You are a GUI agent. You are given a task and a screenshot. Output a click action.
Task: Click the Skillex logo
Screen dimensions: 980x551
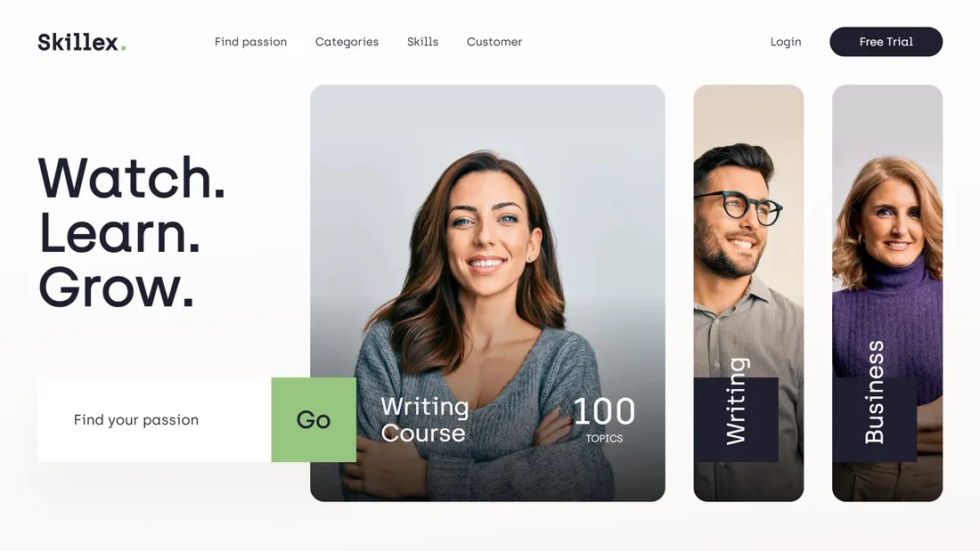81,42
